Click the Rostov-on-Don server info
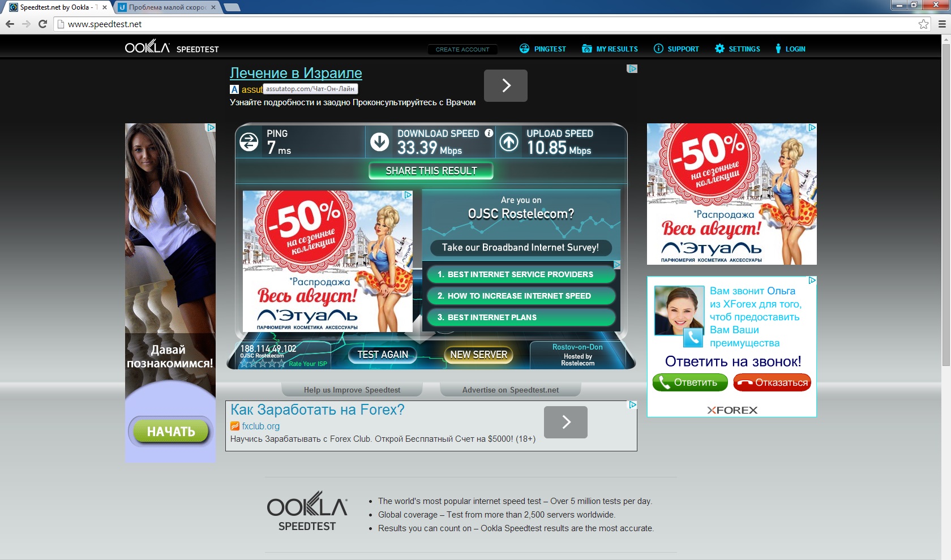 pos(577,355)
